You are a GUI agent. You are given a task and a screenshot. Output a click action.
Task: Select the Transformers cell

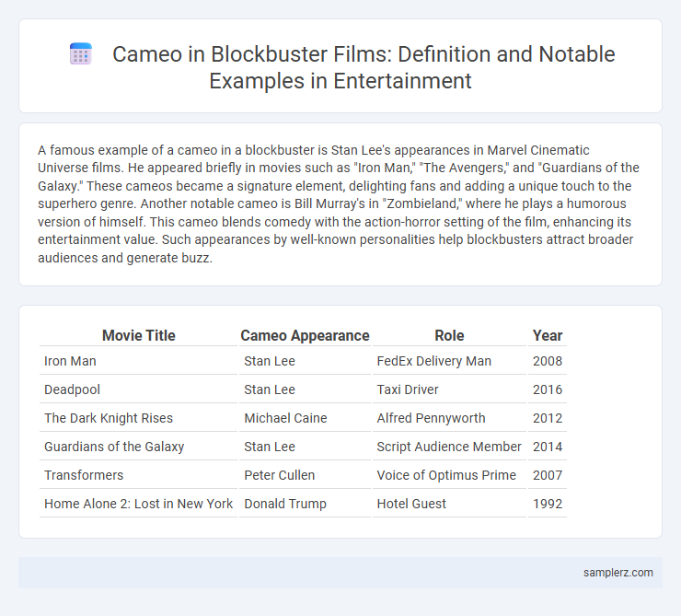coord(139,475)
